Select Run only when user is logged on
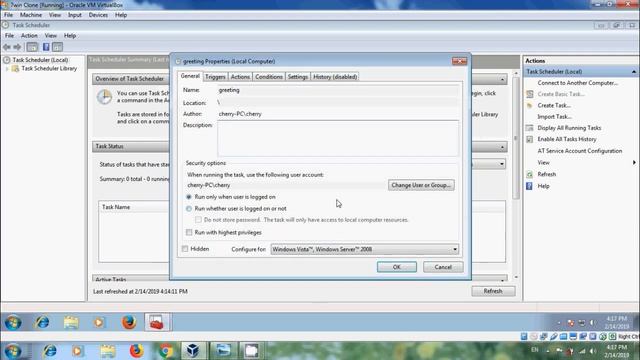The height and width of the screenshot is (360, 640). 189,197
